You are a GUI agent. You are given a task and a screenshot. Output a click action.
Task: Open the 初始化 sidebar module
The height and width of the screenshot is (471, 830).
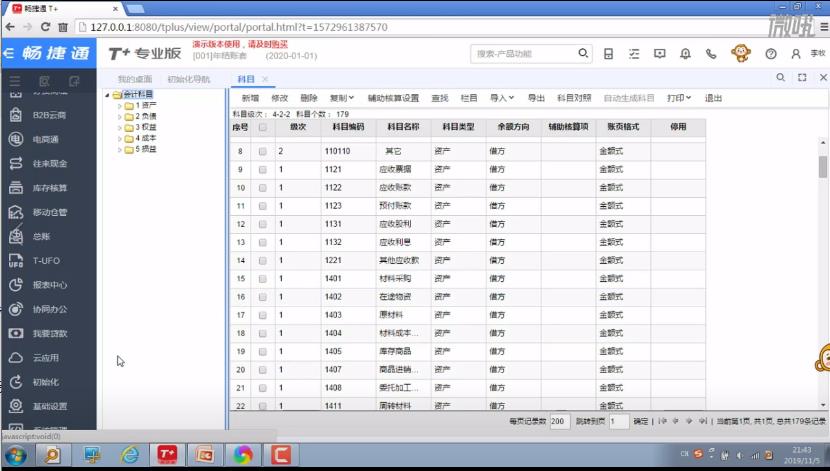48,382
